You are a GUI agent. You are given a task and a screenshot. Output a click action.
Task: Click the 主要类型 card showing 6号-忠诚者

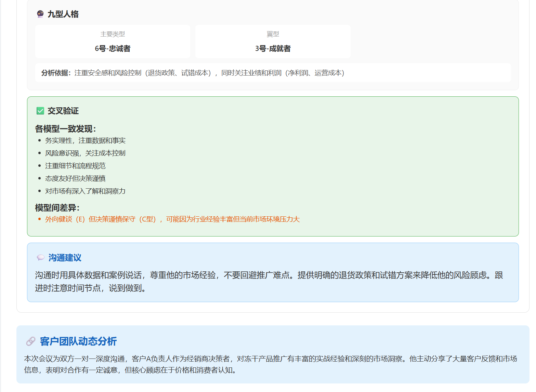(113, 42)
